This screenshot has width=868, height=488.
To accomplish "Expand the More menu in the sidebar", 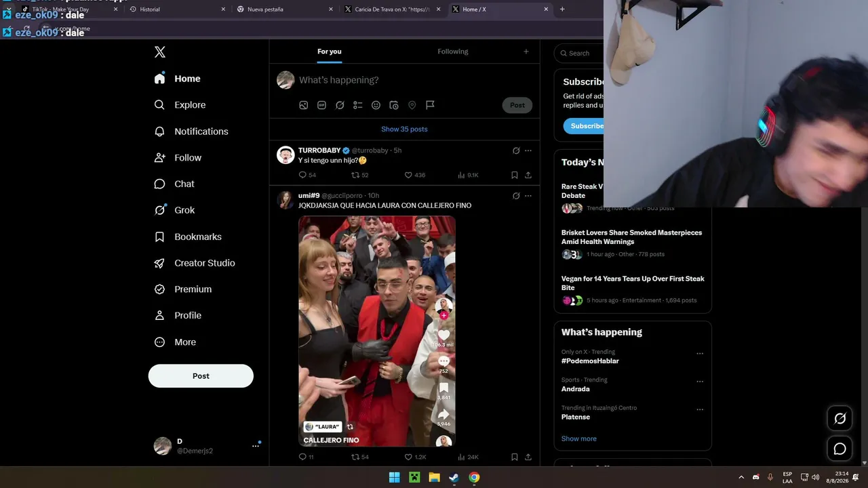I will click(x=175, y=342).
